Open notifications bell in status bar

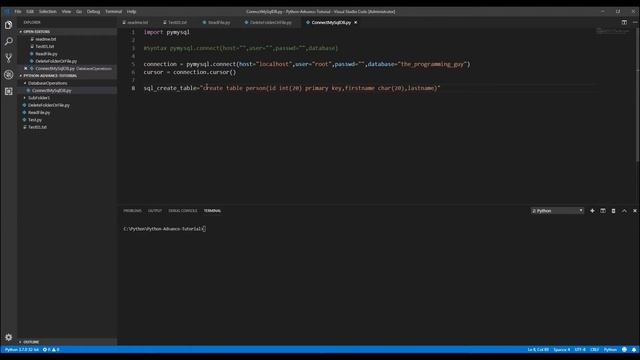[x=634, y=349]
